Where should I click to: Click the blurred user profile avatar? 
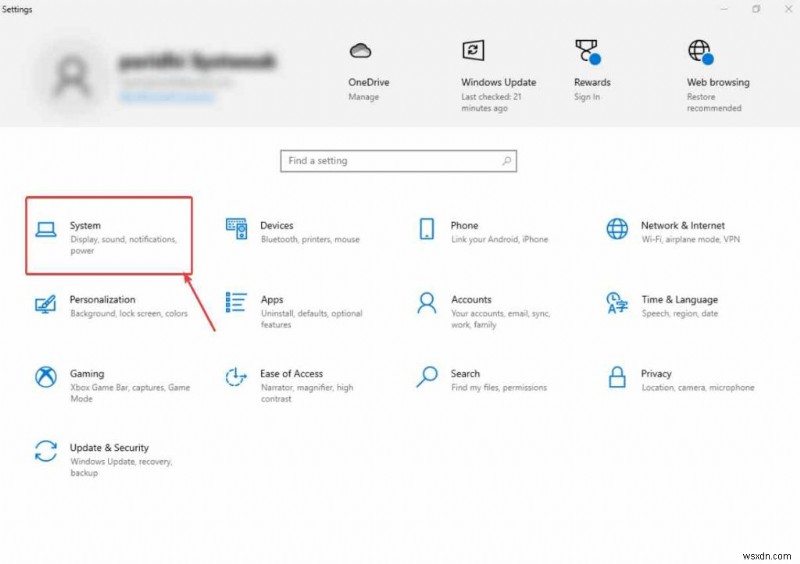[x=71, y=77]
